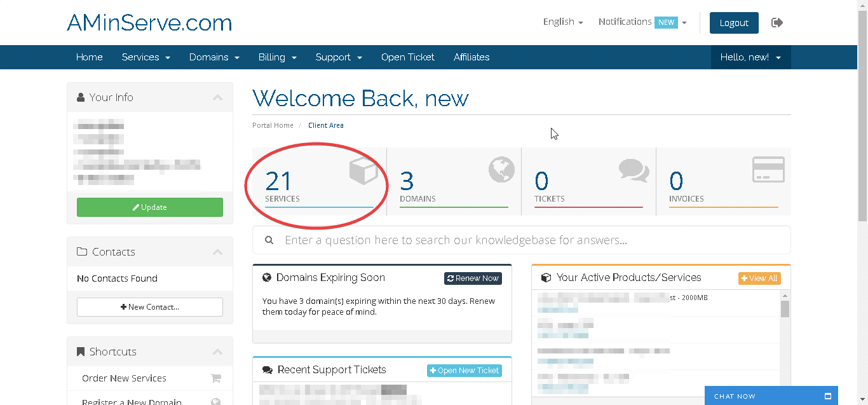
Task: Open the Billing menu
Action: coord(277,57)
